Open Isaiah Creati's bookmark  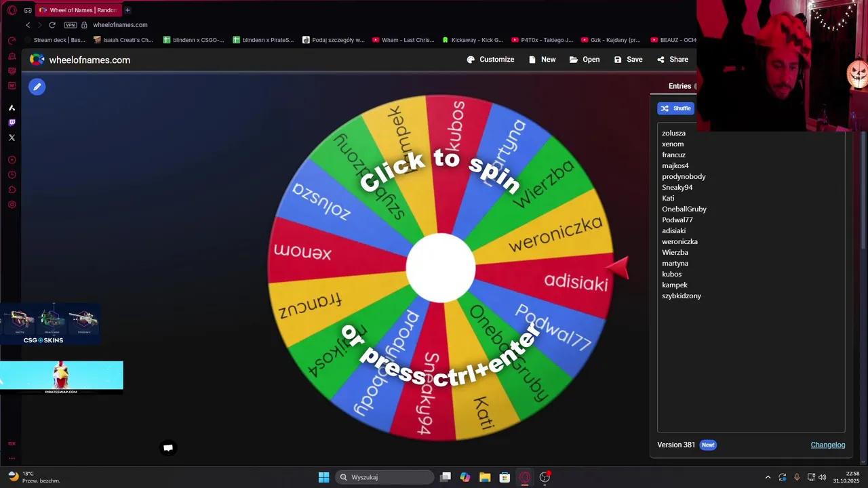point(123,40)
